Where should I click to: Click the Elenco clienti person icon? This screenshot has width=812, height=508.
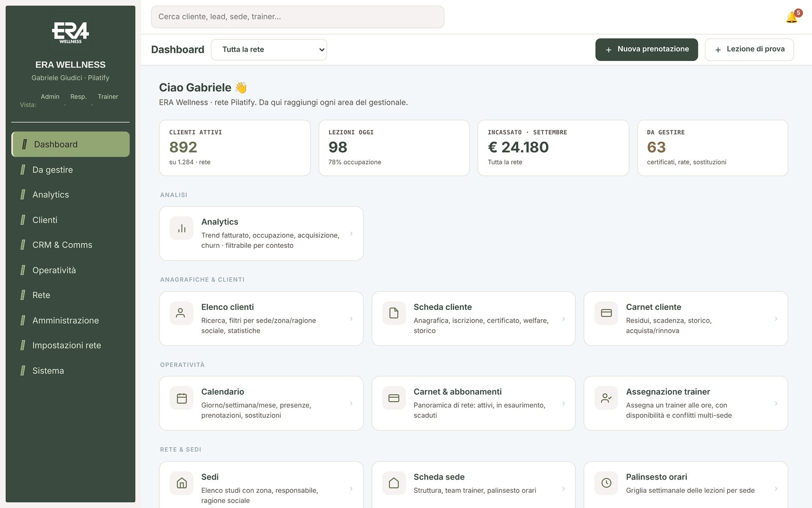pyautogui.click(x=181, y=313)
